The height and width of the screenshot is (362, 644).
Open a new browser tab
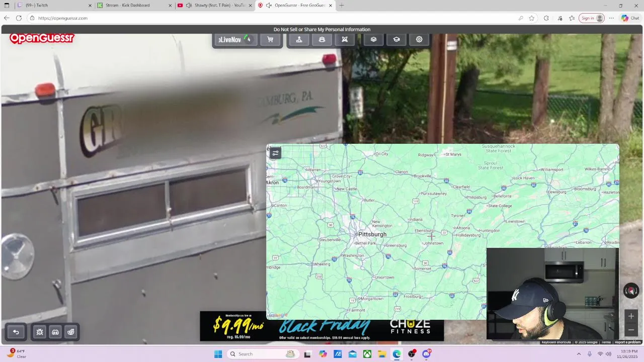coord(342,6)
